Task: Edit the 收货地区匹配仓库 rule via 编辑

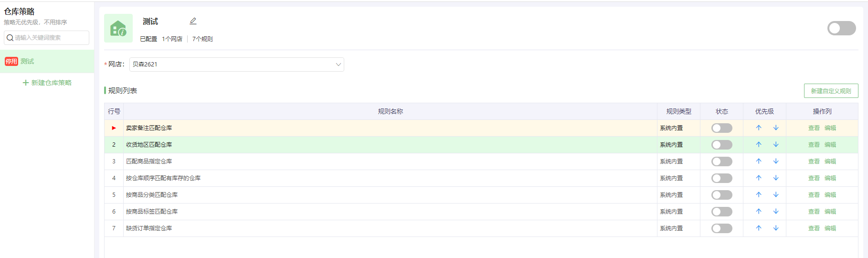Action: coord(830,145)
